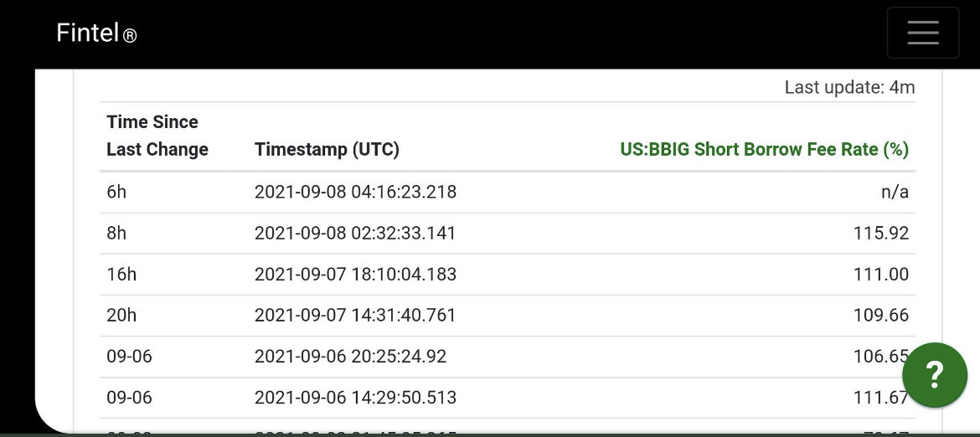The image size is (980, 437).
Task: Select the Last update: 4m text
Action: point(849,87)
